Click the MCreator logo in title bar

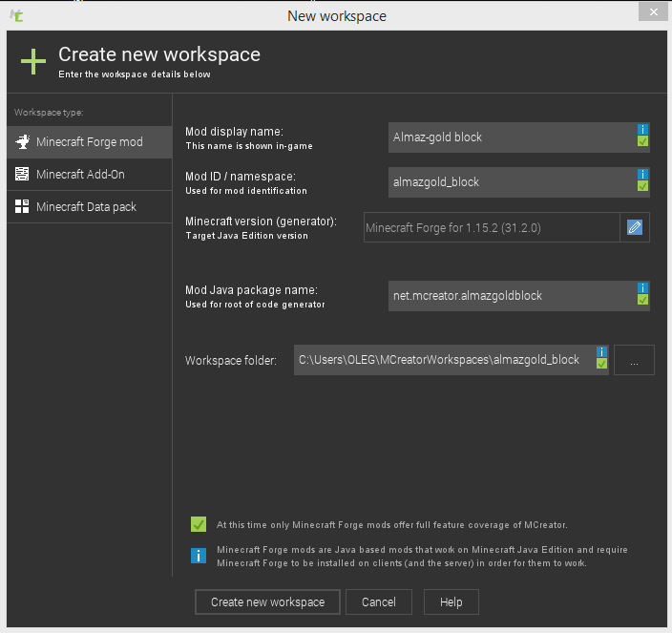click(x=17, y=16)
